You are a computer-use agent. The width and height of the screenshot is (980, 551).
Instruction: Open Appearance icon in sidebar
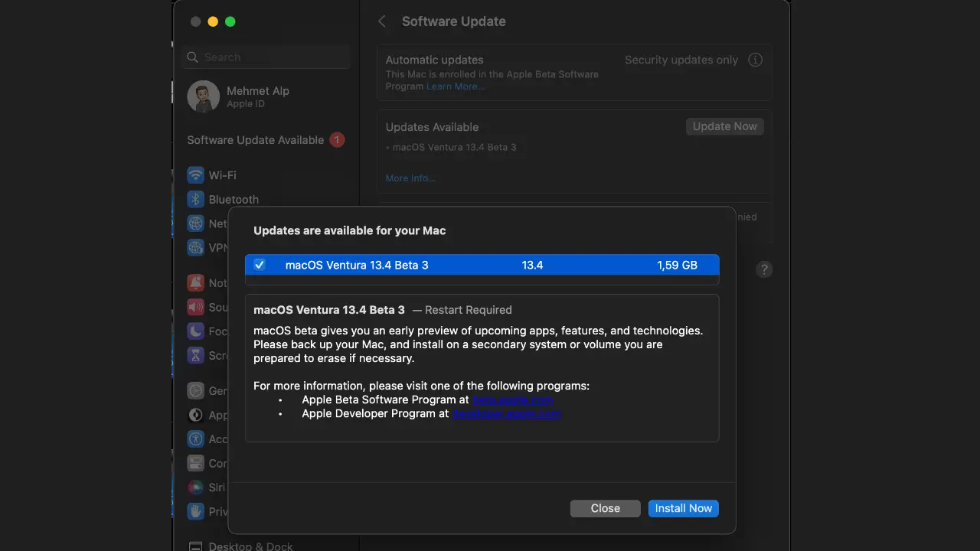pos(196,415)
